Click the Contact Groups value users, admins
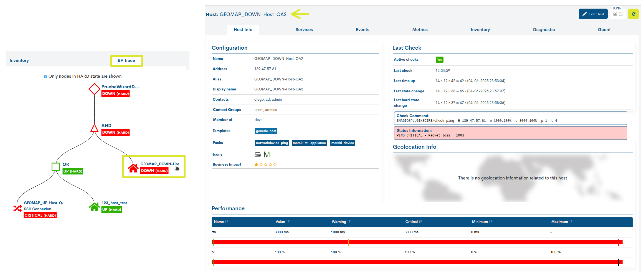 point(266,110)
